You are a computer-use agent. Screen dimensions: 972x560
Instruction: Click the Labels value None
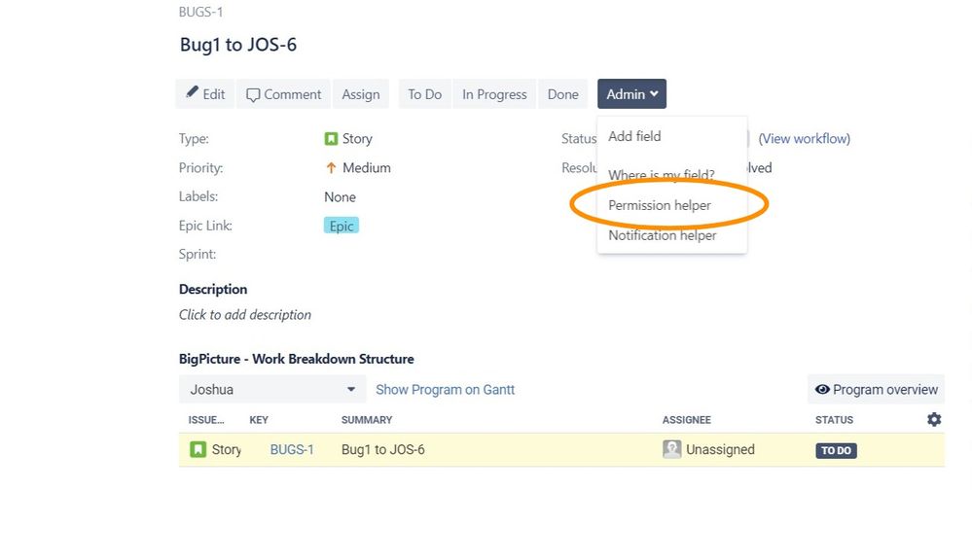[340, 197]
